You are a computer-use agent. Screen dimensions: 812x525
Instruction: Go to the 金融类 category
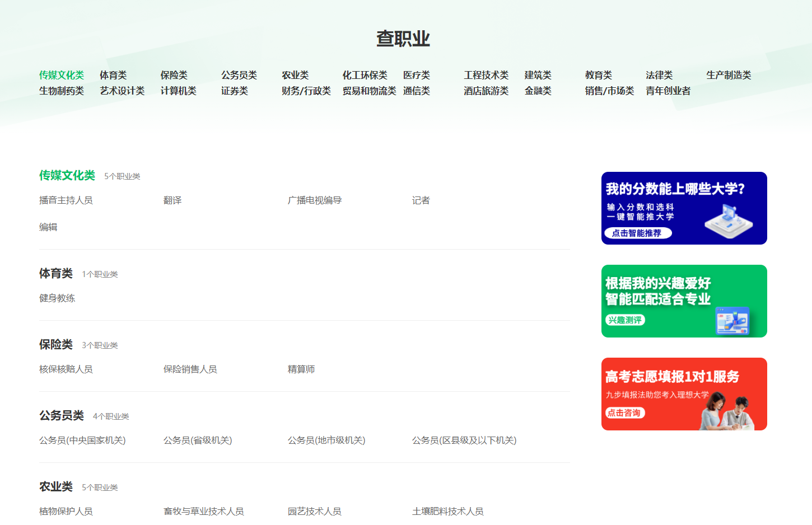point(538,91)
